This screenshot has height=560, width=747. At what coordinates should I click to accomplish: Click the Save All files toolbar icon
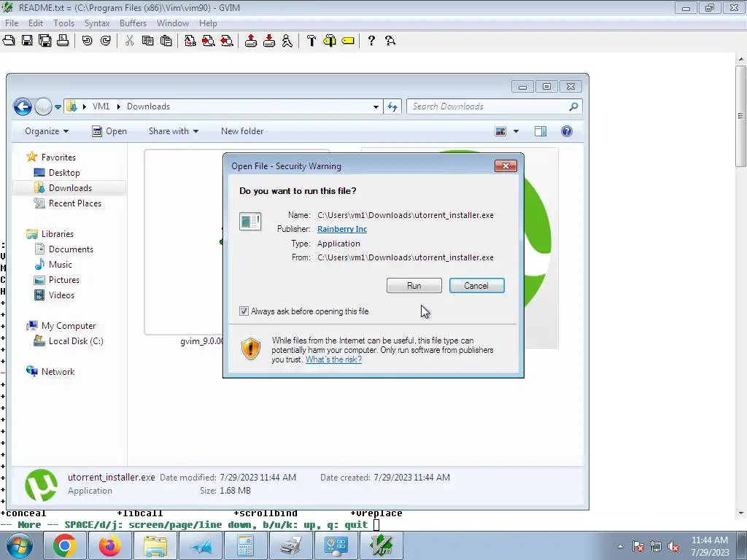coord(45,41)
